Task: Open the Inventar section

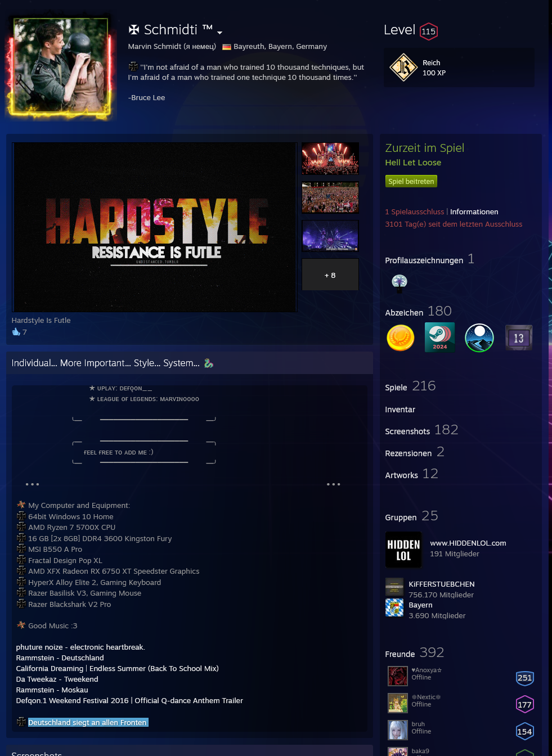Action: [400, 409]
